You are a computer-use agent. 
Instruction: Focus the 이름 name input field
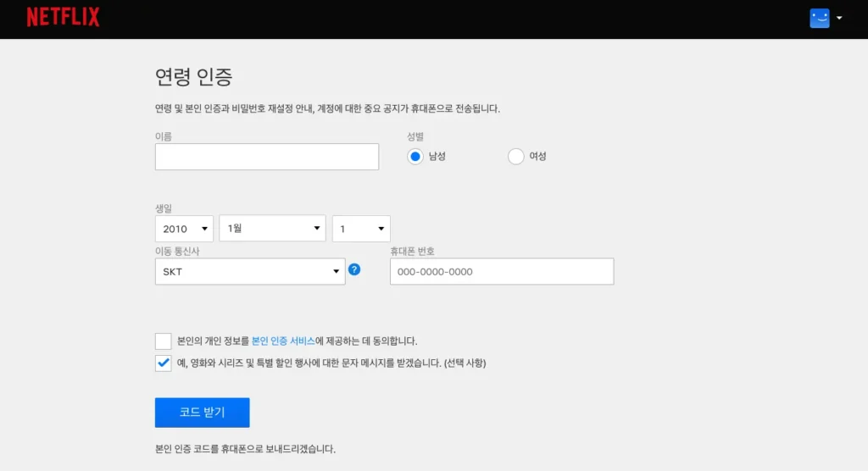tap(267, 157)
